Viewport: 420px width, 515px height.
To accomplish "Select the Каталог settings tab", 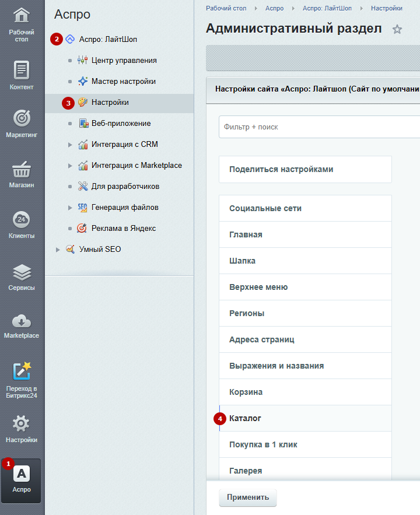I will [305, 418].
